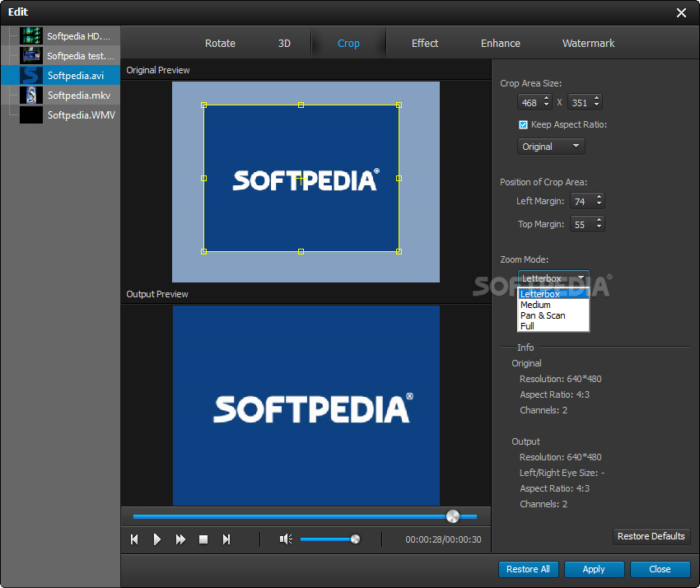700x588 pixels.
Task: Click bottom-left crop handle
Action: (204, 251)
